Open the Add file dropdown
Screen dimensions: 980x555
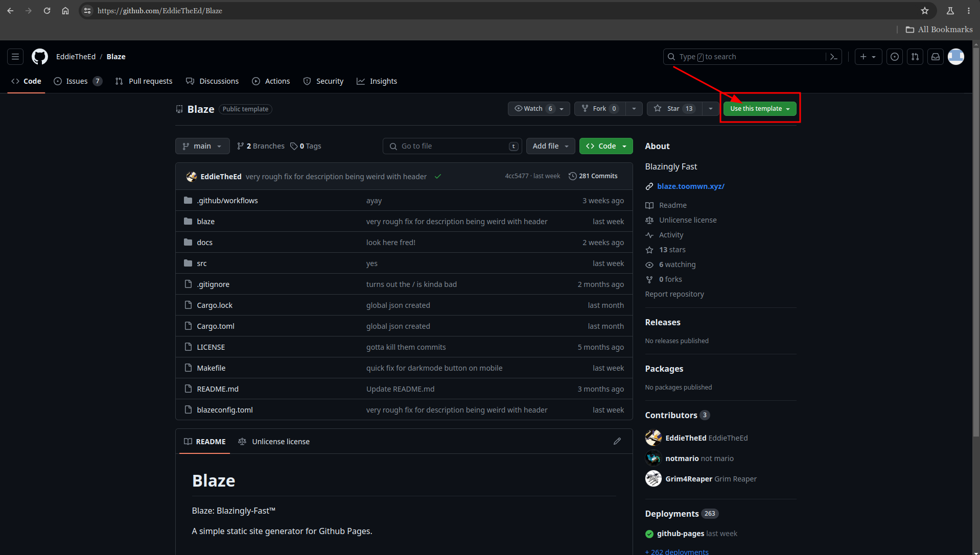tap(550, 146)
